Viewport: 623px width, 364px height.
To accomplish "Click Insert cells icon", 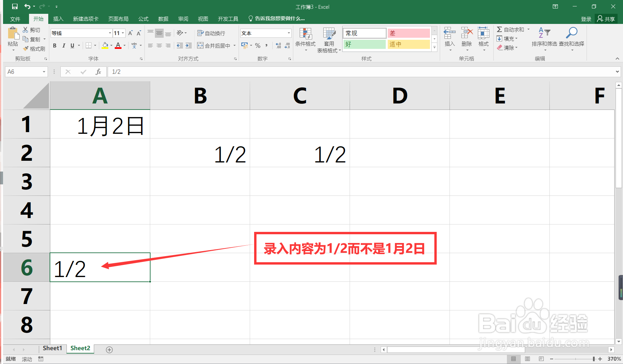I will [450, 33].
